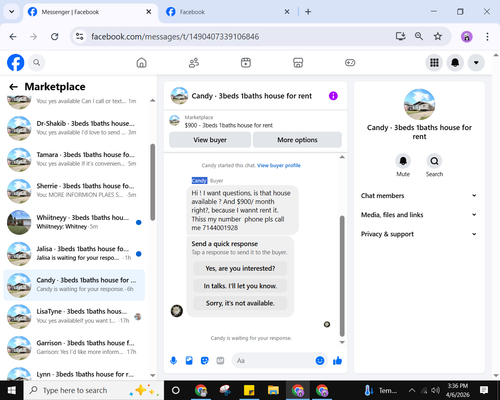Open the View buyer profile link
This screenshot has height=400, width=500.
click(x=279, y=165)
